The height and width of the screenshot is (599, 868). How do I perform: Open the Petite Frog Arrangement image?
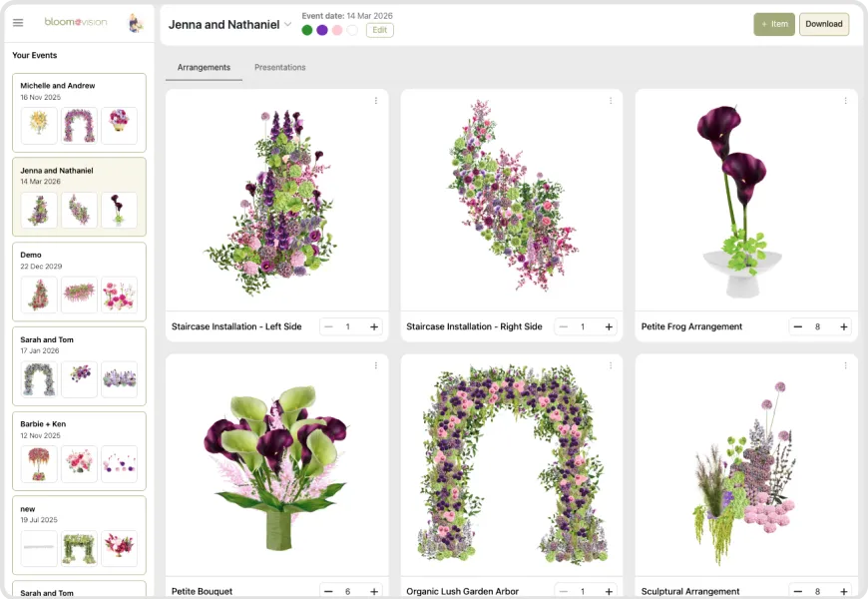[x=746, y=200]
